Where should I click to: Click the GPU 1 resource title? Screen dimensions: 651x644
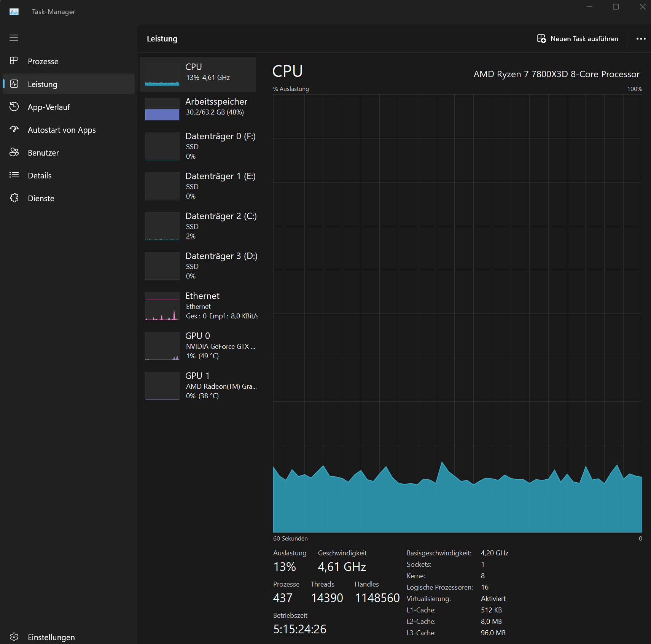point(197,376)
